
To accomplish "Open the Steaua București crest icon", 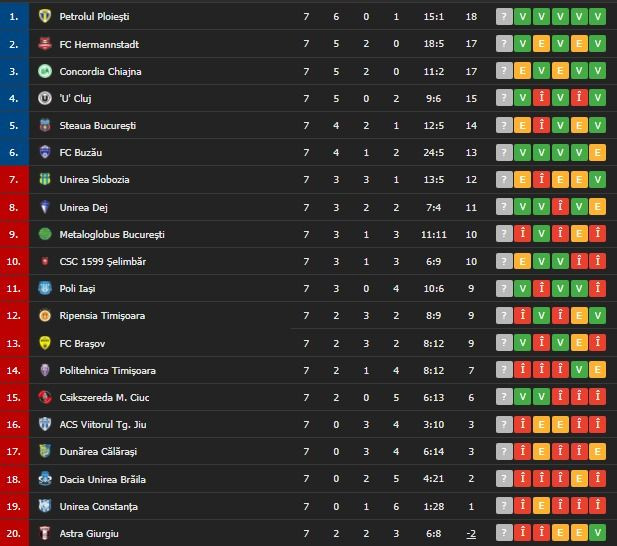I will (x=45, y=125).
